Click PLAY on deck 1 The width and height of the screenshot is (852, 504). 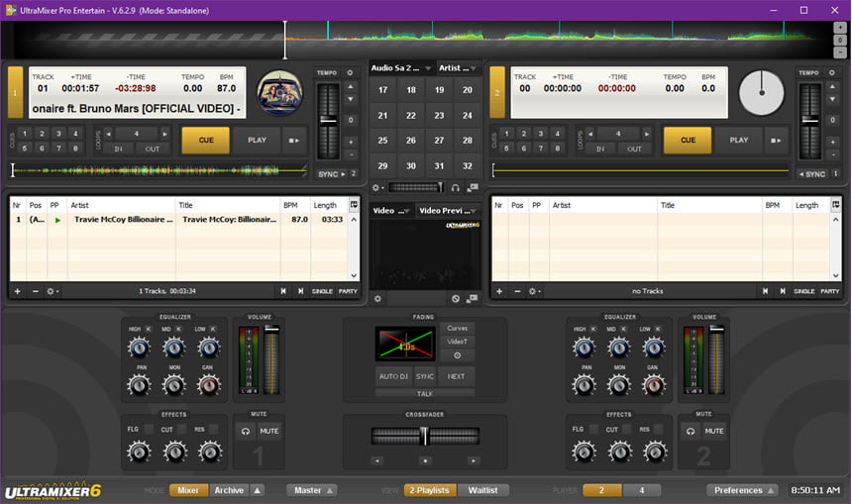pos(257,141)
